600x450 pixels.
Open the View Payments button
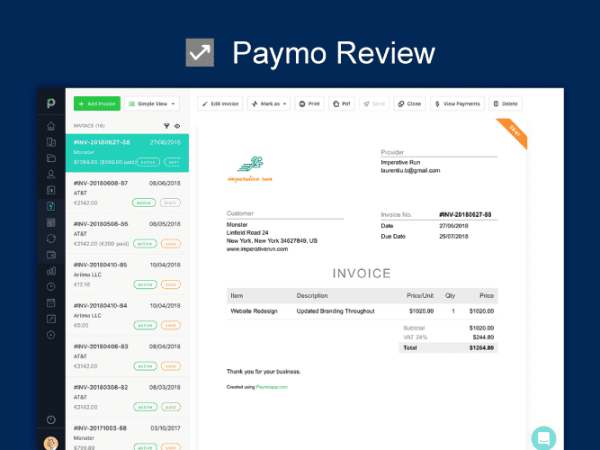(x=458, y=103)
